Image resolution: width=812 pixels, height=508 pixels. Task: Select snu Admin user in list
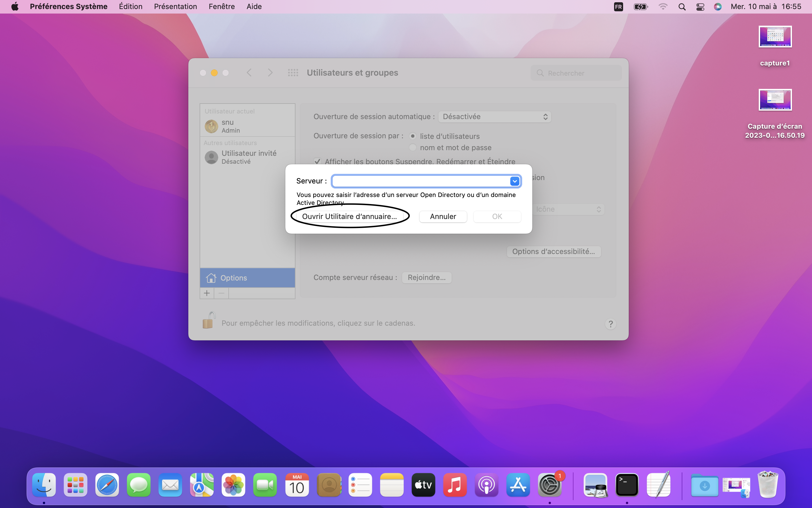[248, 126]
